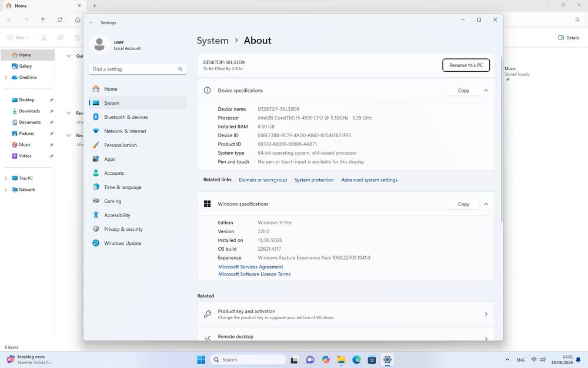Click the Windows specifications logo icon

(207, 204)
